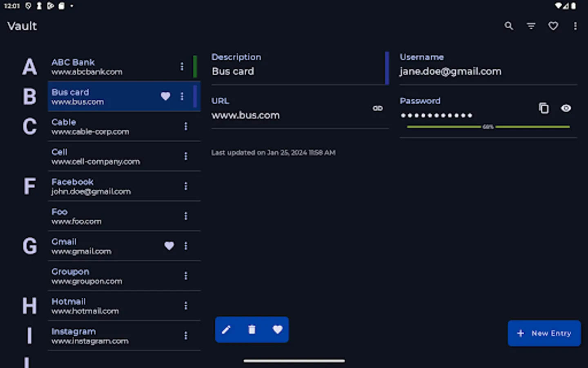
Task: Favorite the entry using the bottom heart button
Action: [x=277, y=330]
